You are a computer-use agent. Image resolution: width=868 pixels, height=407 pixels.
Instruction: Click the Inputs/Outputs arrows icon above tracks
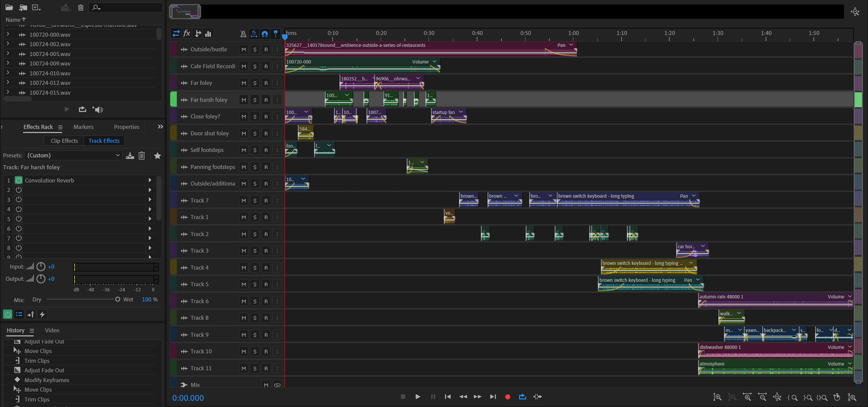[x=176, y=33]
